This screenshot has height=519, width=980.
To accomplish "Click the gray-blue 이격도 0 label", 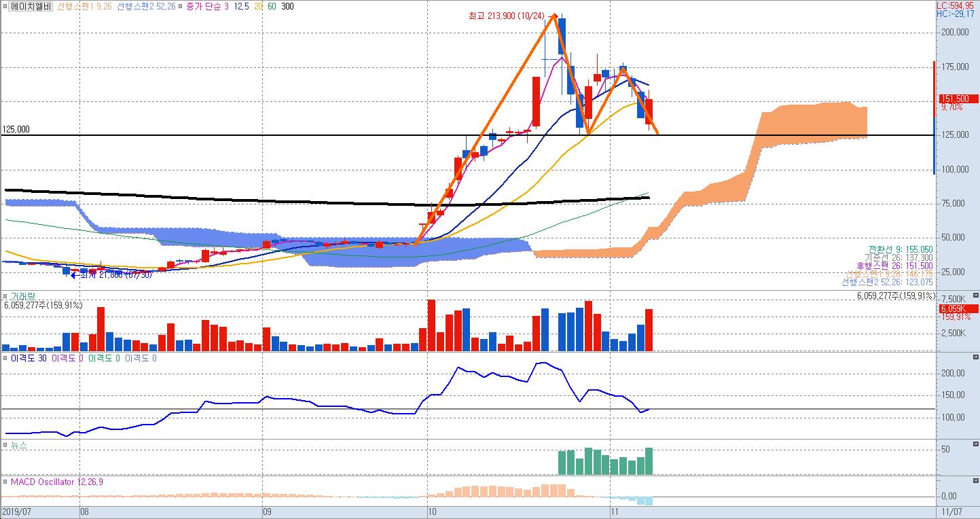I will [141, 357].
